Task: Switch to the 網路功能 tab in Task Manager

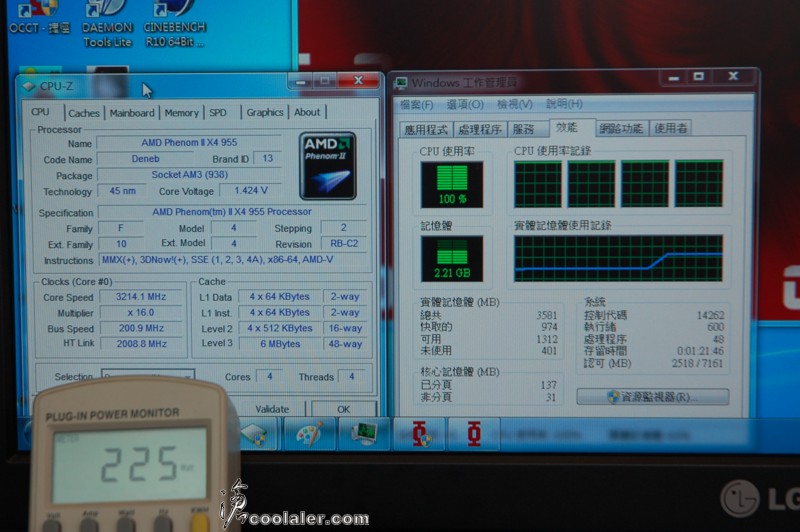Action: pos(621,129)
